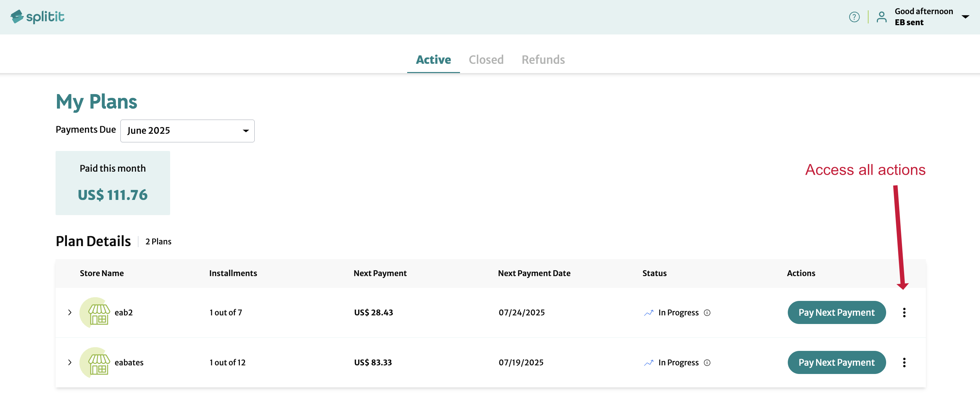Click the My Plans heading
This screenshot has height=395, width=980.
point(96,102)
